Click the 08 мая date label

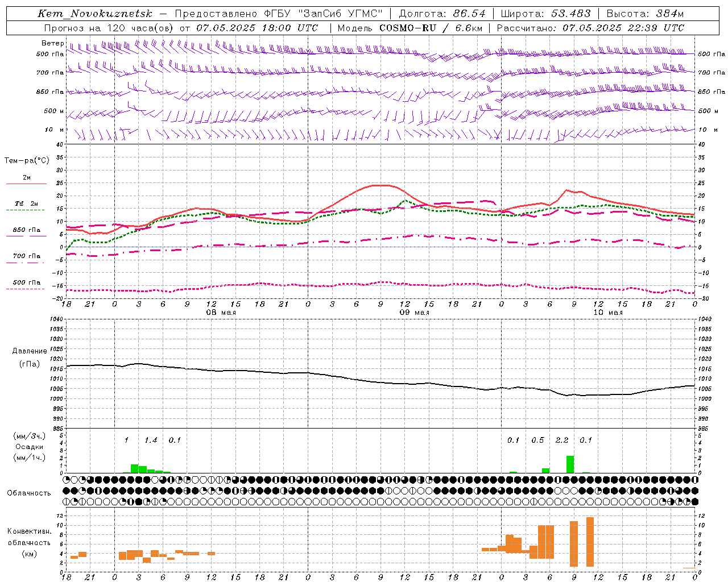coord(221,313)
